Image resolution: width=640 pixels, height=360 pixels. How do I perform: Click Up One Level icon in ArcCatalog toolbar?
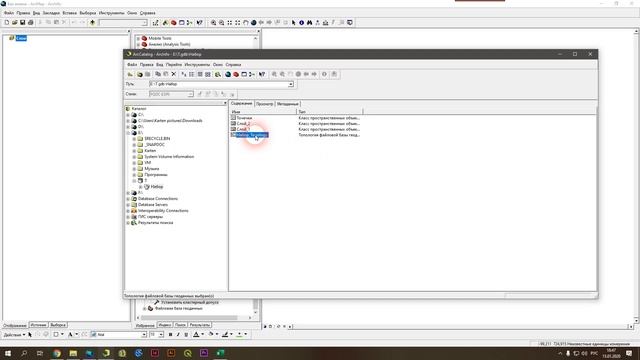pyautogui.click(x=130, y=74)
